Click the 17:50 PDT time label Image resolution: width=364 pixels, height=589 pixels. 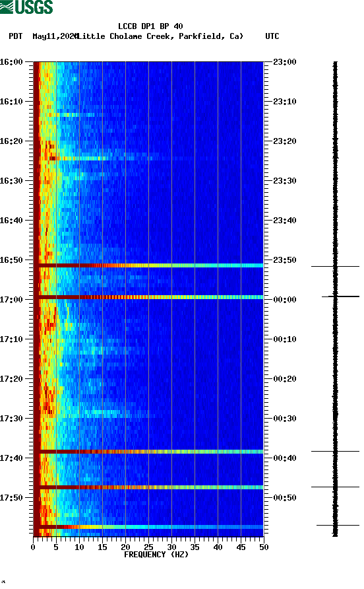pos(11,498)
